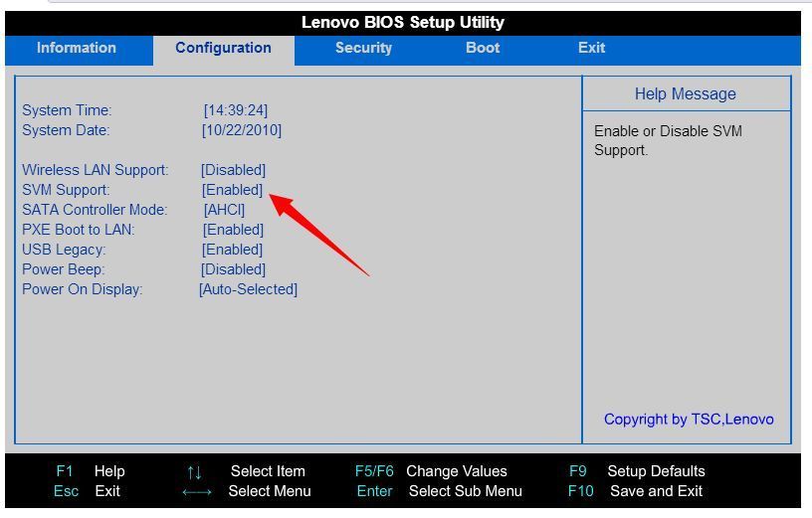Image resolution: width=812 pixels, height=518 pixels.
Task: Toggle SVM Support [Enabled] value
Action: [233, 190]
